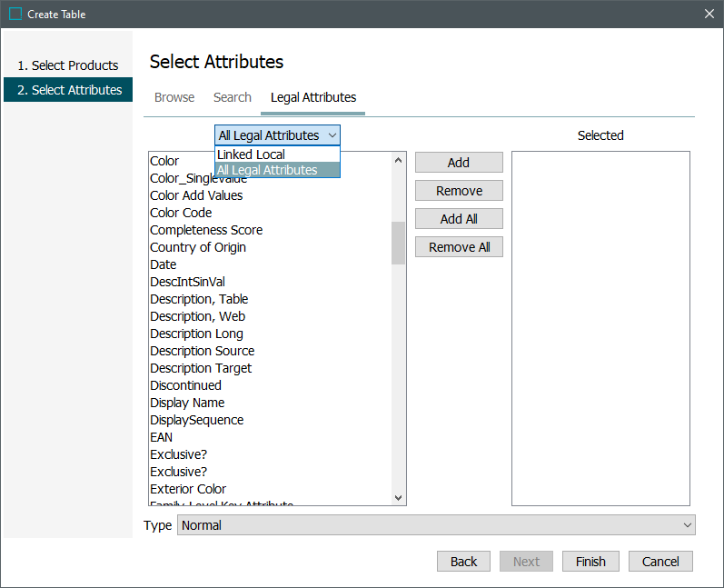Click the Create Table window icon
The image size is (724, 588).
point(15,14)
